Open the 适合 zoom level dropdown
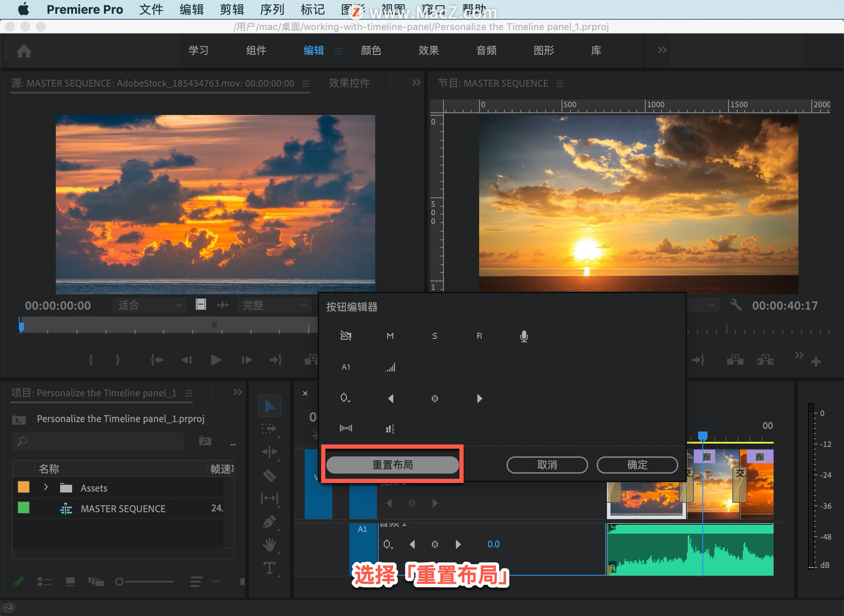Image resolution: width=844 pixels, height=616 pixels. coord(149,305)
